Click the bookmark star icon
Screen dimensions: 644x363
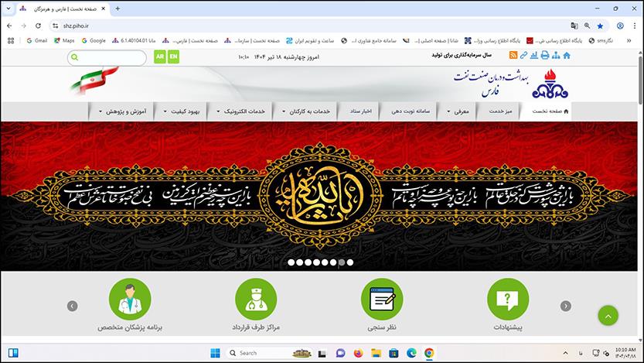point(600,26)
